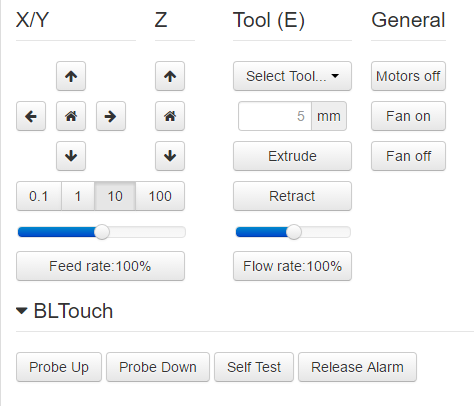
Task: Click the extrusion length mm field
Action: pyautogui.click(x=275, y=116)
